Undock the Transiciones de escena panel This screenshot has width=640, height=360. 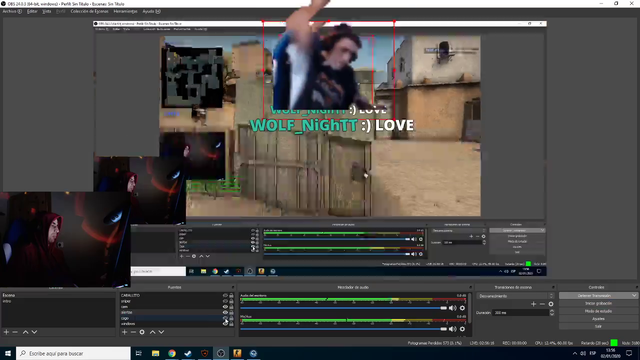553,287
